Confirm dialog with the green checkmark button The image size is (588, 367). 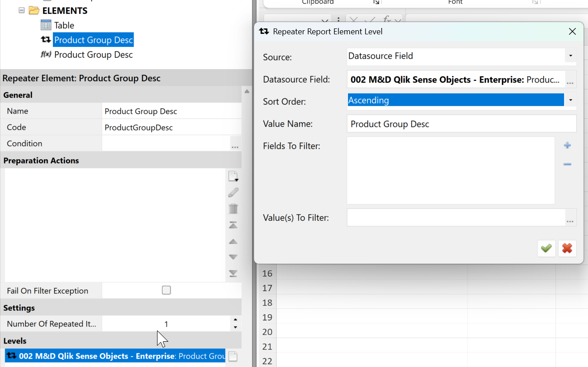546,248
